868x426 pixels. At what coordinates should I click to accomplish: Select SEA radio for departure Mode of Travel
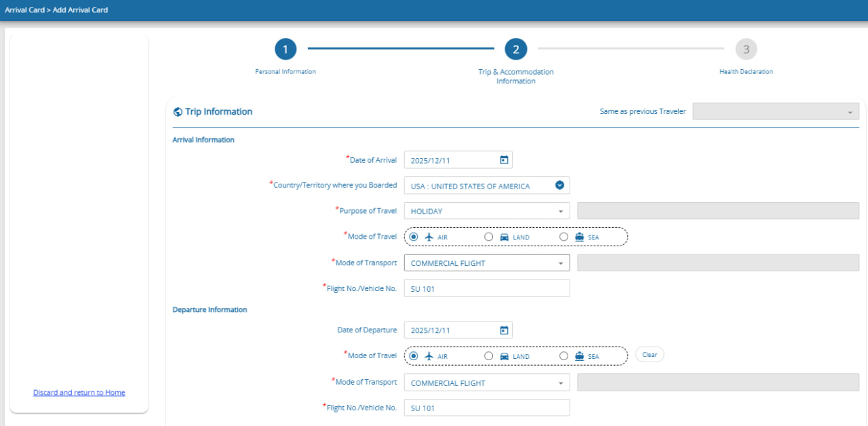click(x=564, y=355)
